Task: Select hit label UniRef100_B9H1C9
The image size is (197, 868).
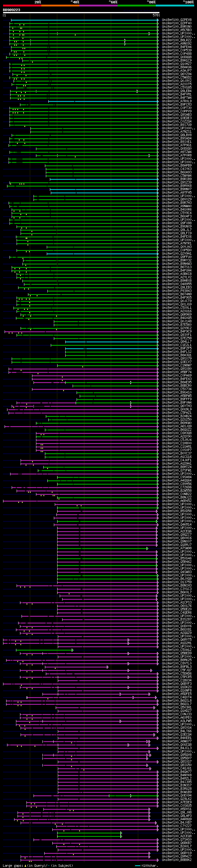Action: point(177,61)
